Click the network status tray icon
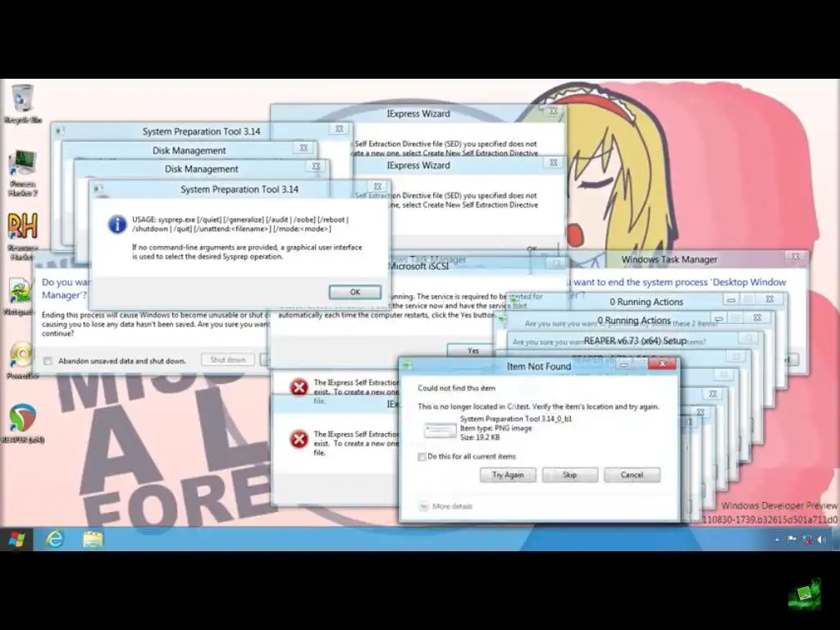Image resolution: width=840 pixels, height=630 pixels. (807, 540)
